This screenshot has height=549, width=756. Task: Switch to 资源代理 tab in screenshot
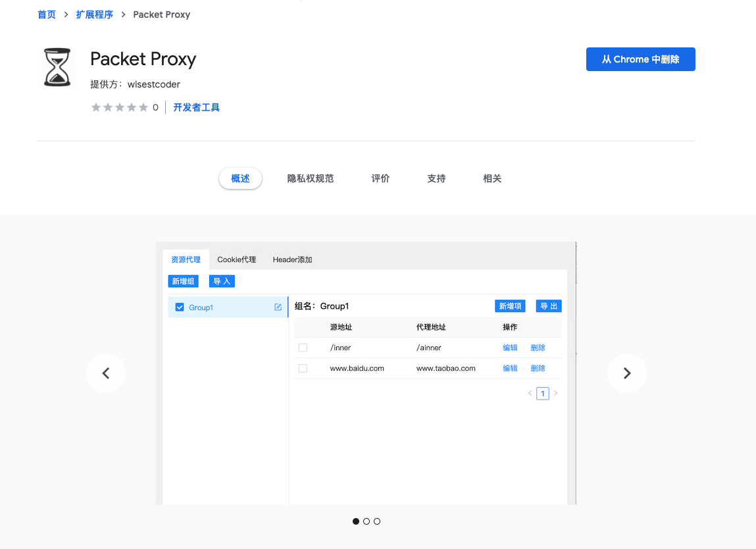pyautogui.click(x=186, y=259)
